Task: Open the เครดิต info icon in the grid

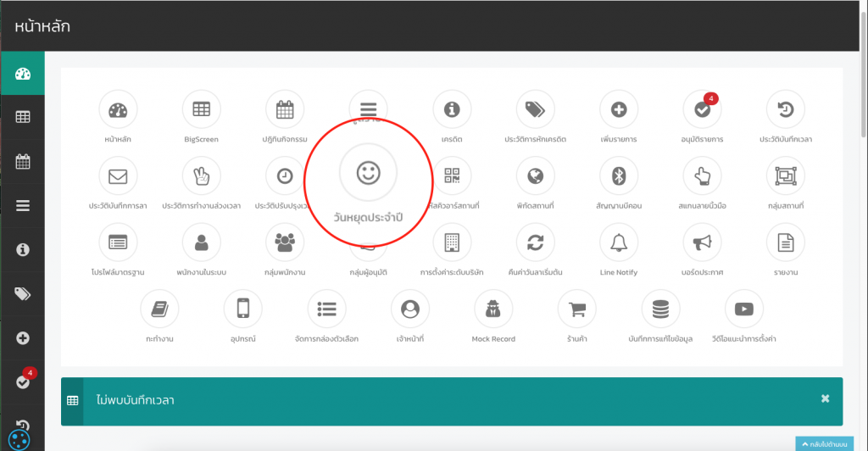Action: coord(452,109)
